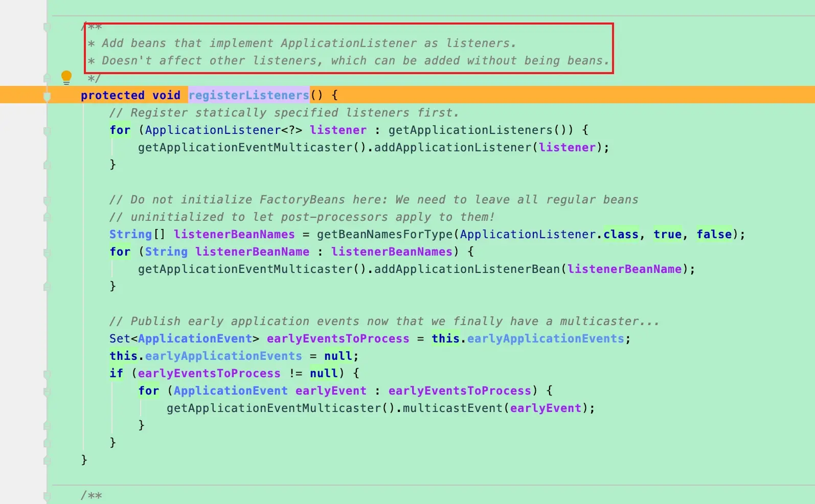Click the 'String[]' type declaration
This screenshot has width=815, height=504.
pos(138,234)
